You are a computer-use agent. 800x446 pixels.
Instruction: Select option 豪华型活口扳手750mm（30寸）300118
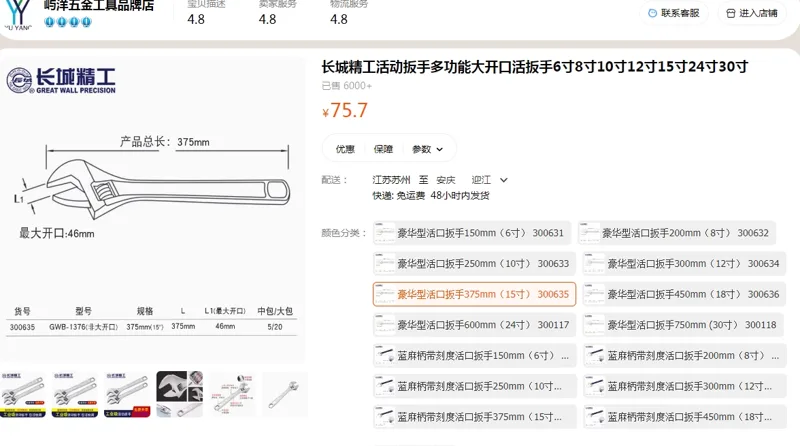683,325
